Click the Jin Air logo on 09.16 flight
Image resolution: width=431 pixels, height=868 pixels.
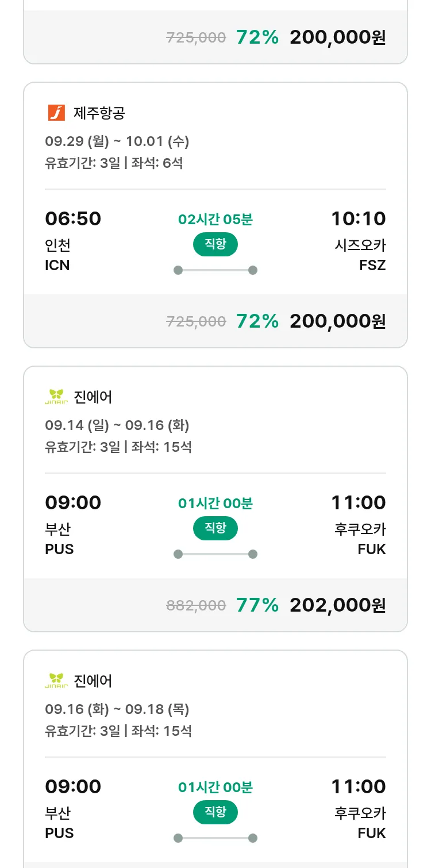point(56,681)
